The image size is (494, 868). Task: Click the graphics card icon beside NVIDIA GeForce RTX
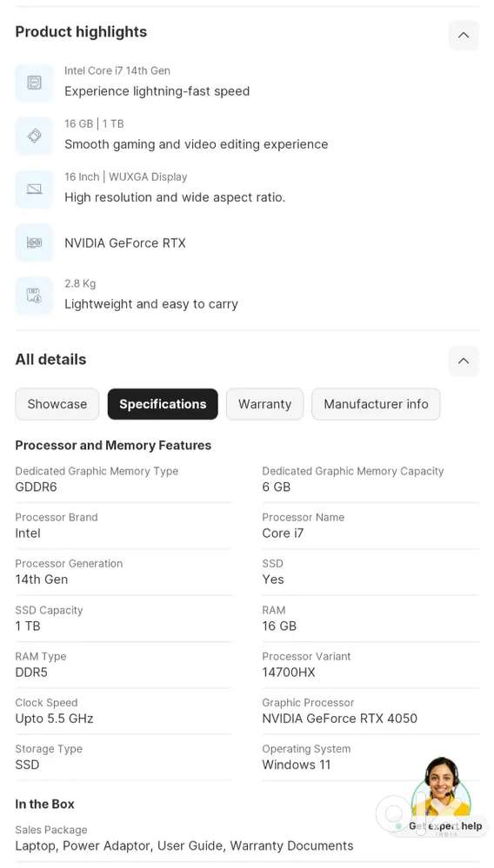(x=34, y=242)
